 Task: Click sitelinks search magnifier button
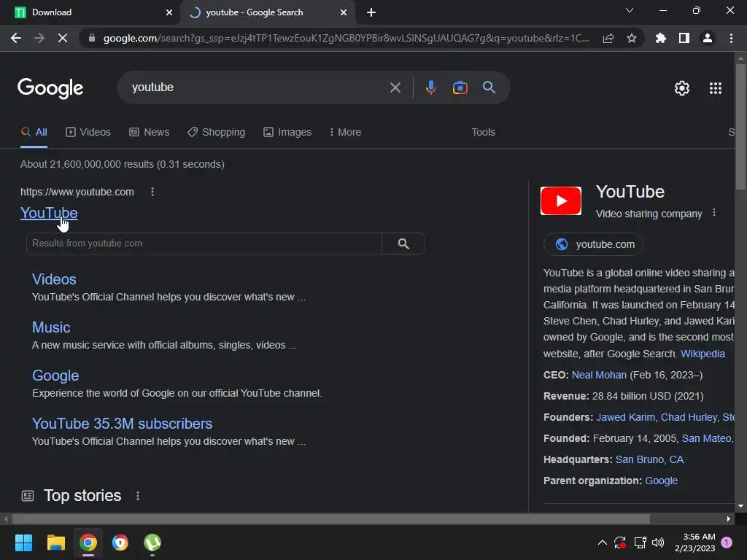pyautogui.click(x=403, y=244)
